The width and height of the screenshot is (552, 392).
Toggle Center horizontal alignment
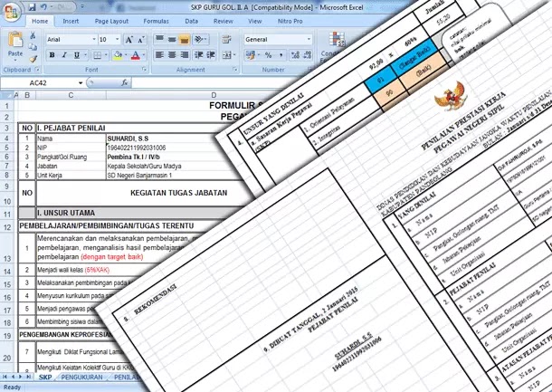172,55
